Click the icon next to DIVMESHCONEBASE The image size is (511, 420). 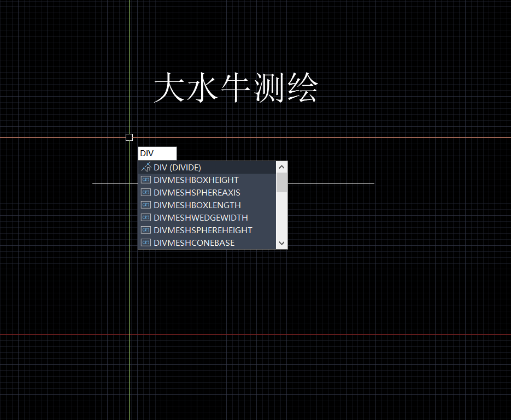point(145,242)
